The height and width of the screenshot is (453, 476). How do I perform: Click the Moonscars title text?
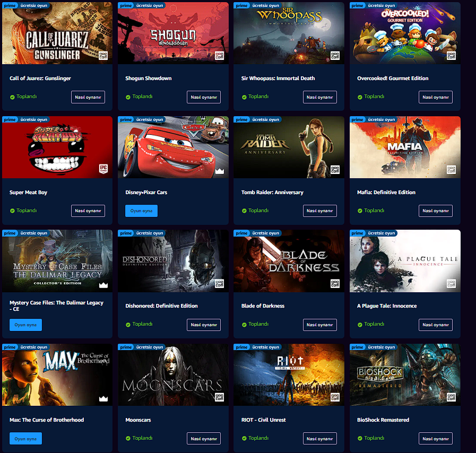click(x=138, y=420)
